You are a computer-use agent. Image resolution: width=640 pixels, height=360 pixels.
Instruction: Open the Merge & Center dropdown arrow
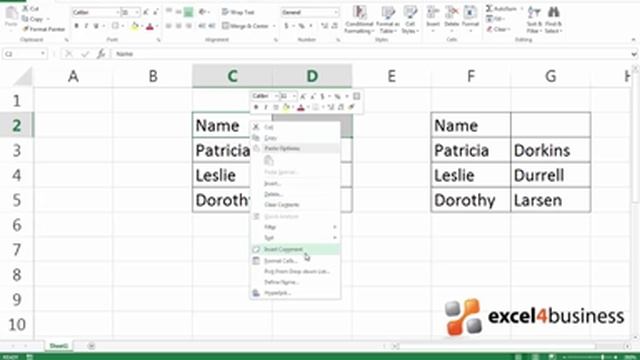pyautogui.click(x=274, y=26)
